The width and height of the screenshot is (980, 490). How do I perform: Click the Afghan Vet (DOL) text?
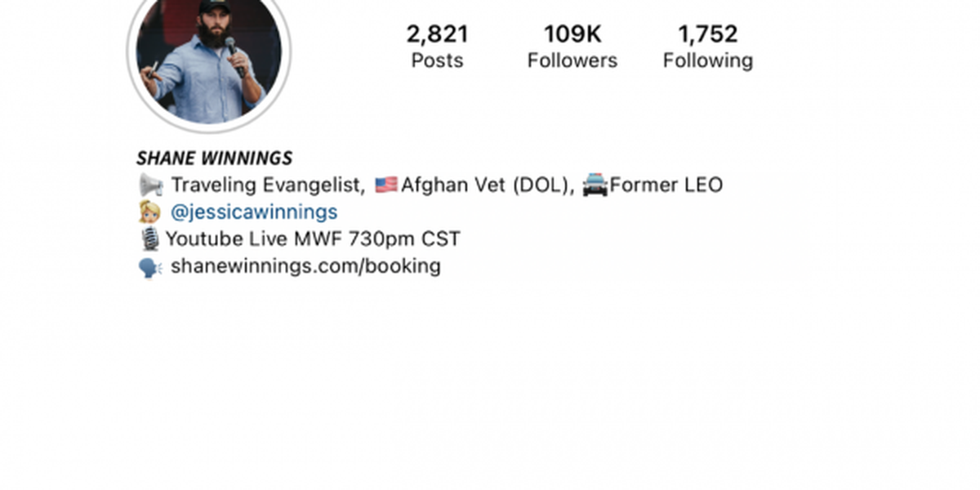(x=488, y=185)
